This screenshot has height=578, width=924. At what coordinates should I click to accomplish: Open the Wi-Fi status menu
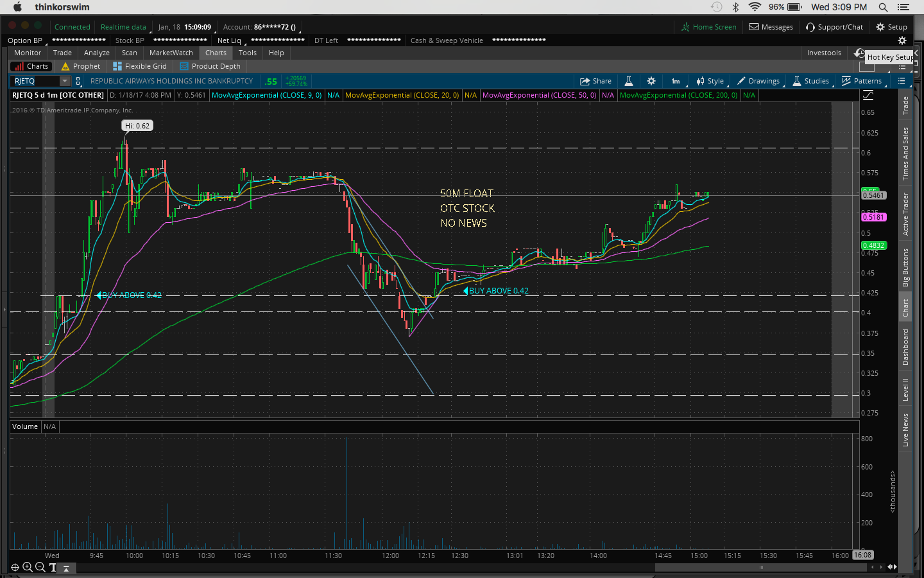[755, 7]
